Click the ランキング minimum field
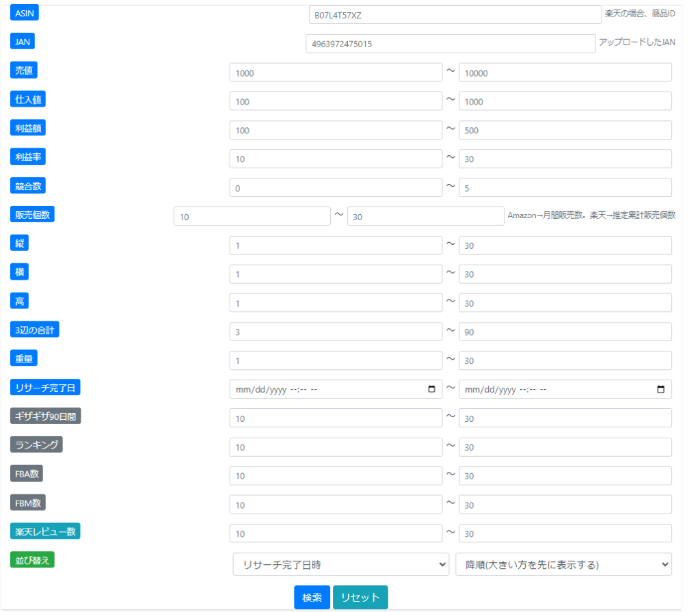The image size is (700, 612). [336, 447]
